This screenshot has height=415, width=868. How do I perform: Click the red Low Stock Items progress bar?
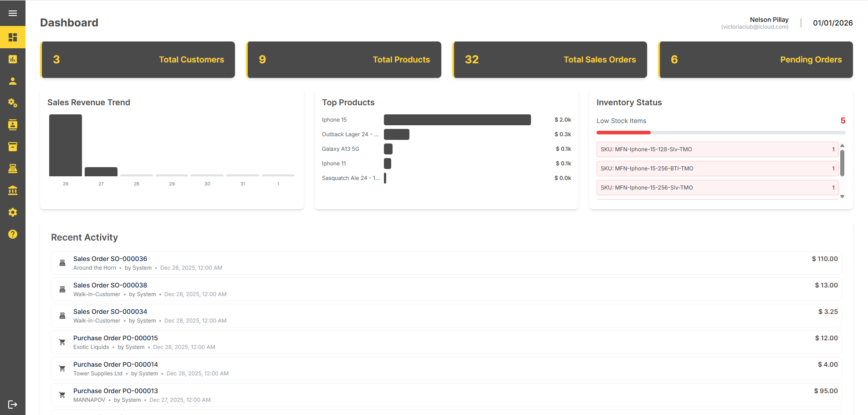(x=623, y=133)
